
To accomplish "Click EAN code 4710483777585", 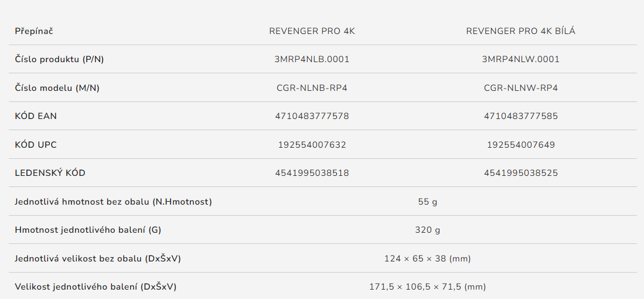I will (521, 116).
